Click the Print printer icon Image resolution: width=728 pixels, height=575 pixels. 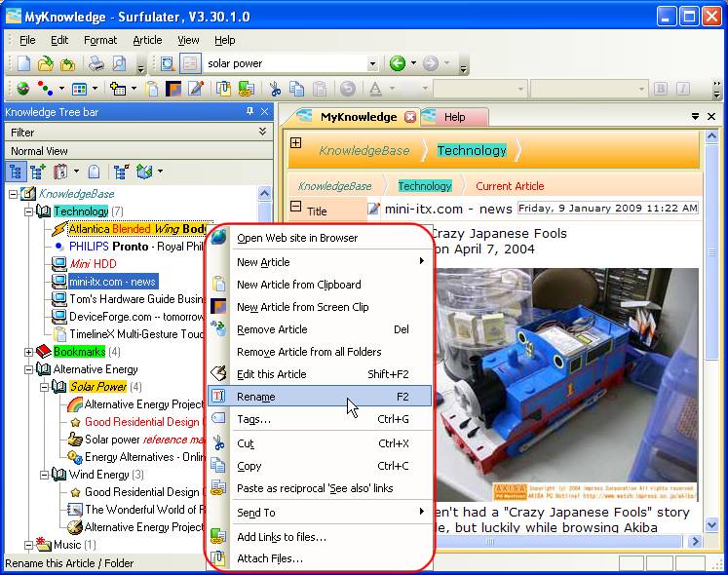pos(96,63)
